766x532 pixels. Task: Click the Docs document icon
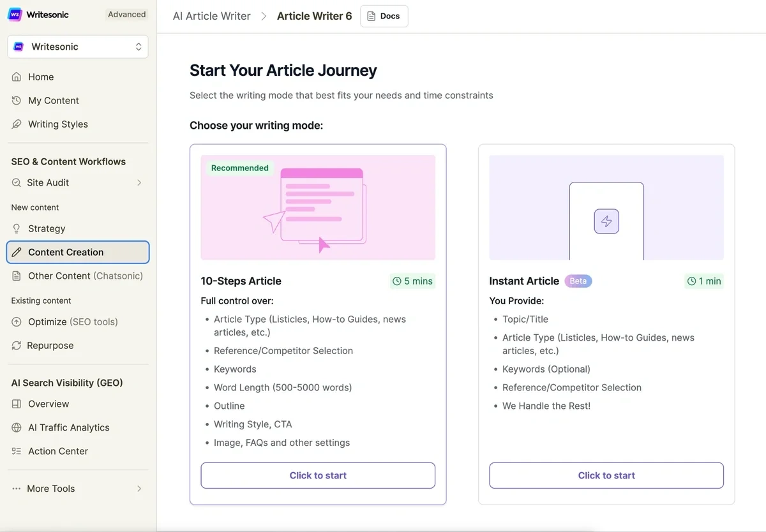click(372, 16)
